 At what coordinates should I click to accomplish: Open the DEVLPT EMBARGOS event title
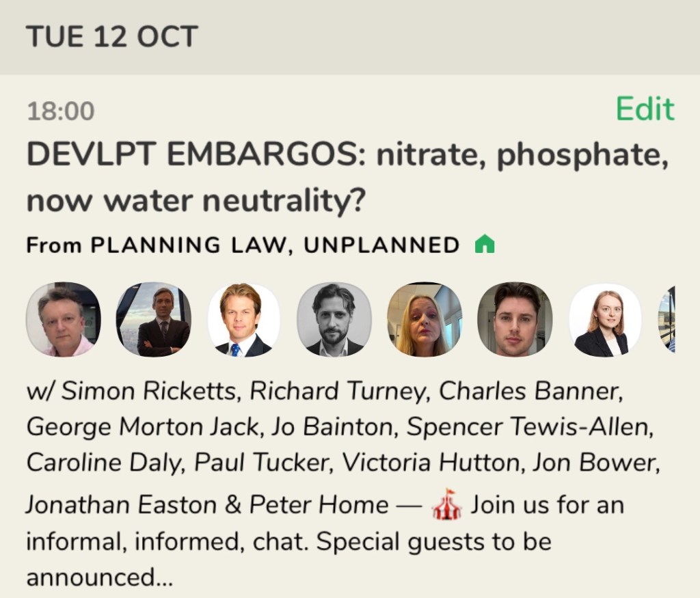[x=347, y=179]
